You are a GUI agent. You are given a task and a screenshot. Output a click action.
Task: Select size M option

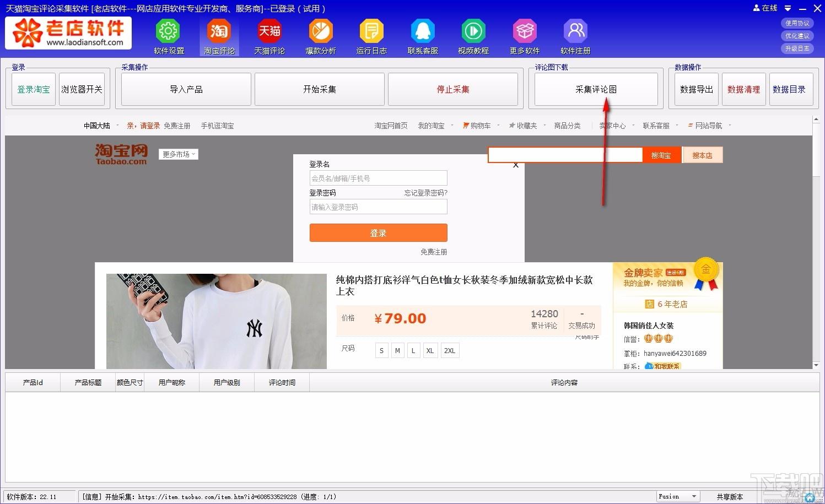click(x=397, y=350)
